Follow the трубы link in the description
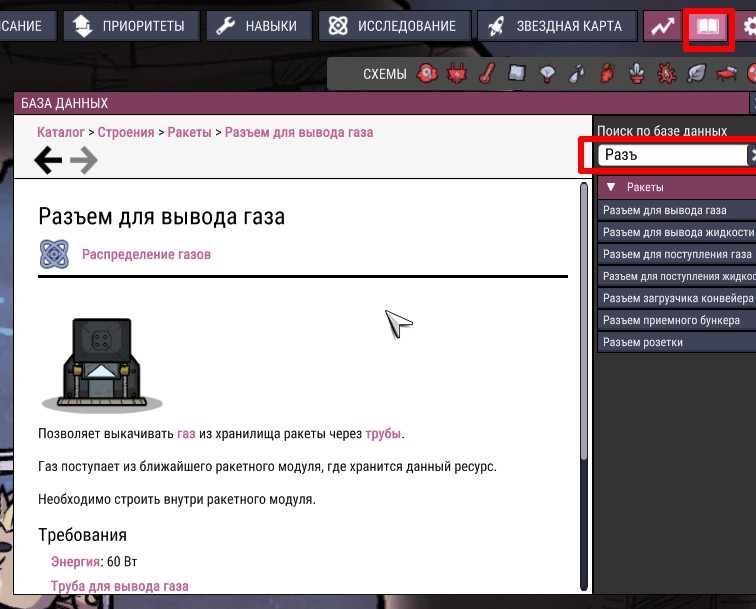 [x=383, y=433]
